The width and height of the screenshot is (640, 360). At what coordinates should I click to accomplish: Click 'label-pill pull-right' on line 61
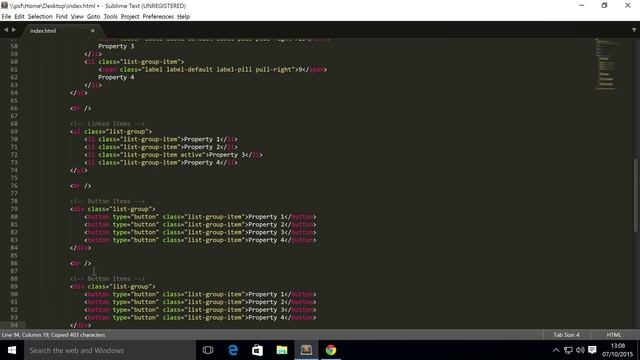(x=255, y=69)
